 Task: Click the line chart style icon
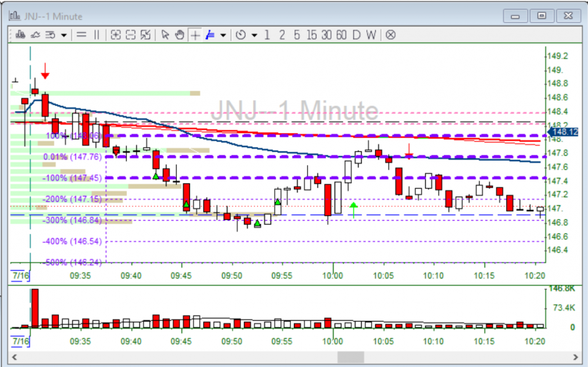[x=35, y=35]
